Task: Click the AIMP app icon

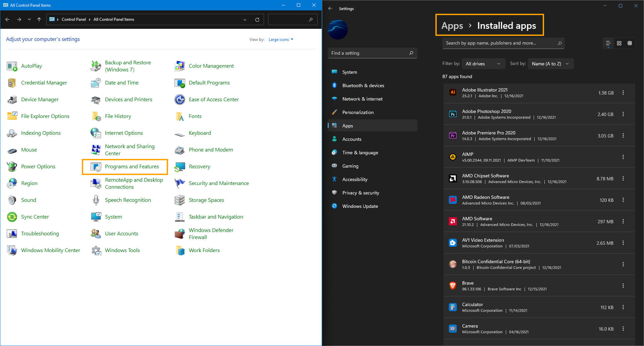Action: pyautogui.click(x=453, y=157)
